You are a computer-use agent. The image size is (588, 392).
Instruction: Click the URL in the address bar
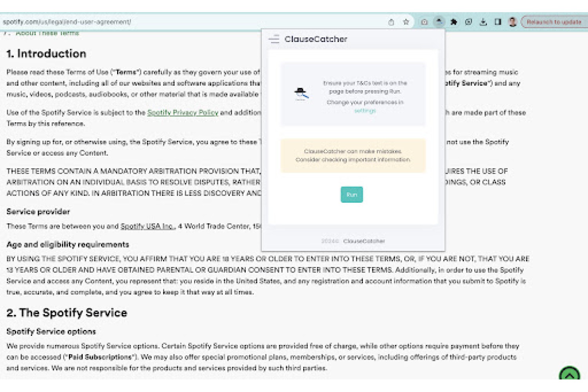click(67, 22)
